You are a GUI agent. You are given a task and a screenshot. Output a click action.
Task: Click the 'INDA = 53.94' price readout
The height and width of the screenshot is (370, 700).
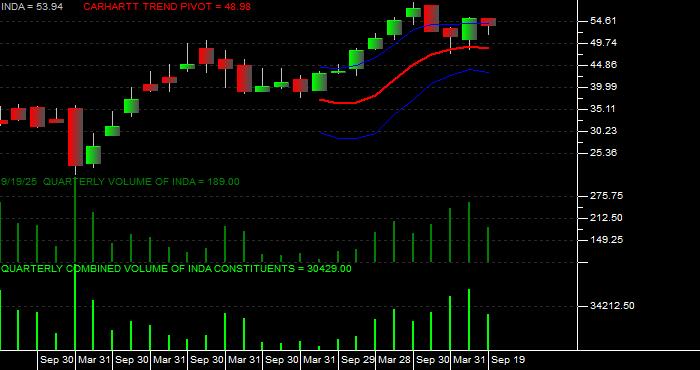click(31, 6)
